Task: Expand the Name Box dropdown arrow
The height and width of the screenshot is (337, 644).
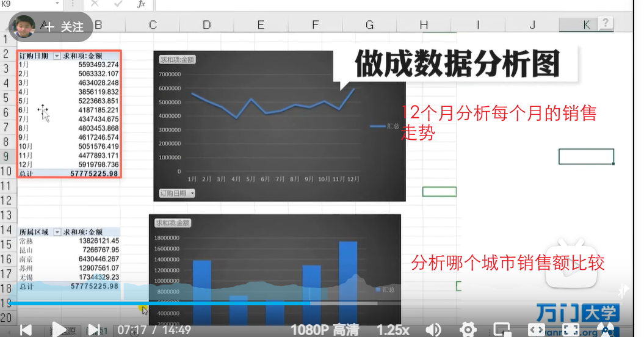Action: point(57,4)
